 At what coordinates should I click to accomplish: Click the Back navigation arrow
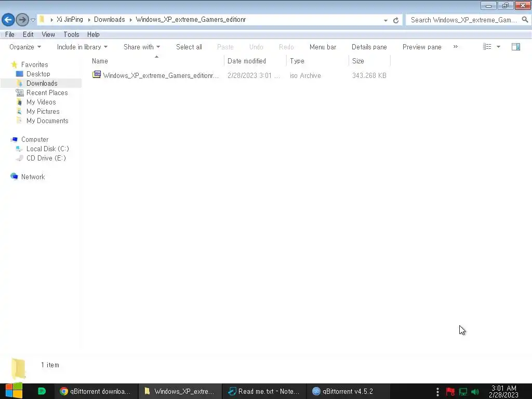[8, 20]
